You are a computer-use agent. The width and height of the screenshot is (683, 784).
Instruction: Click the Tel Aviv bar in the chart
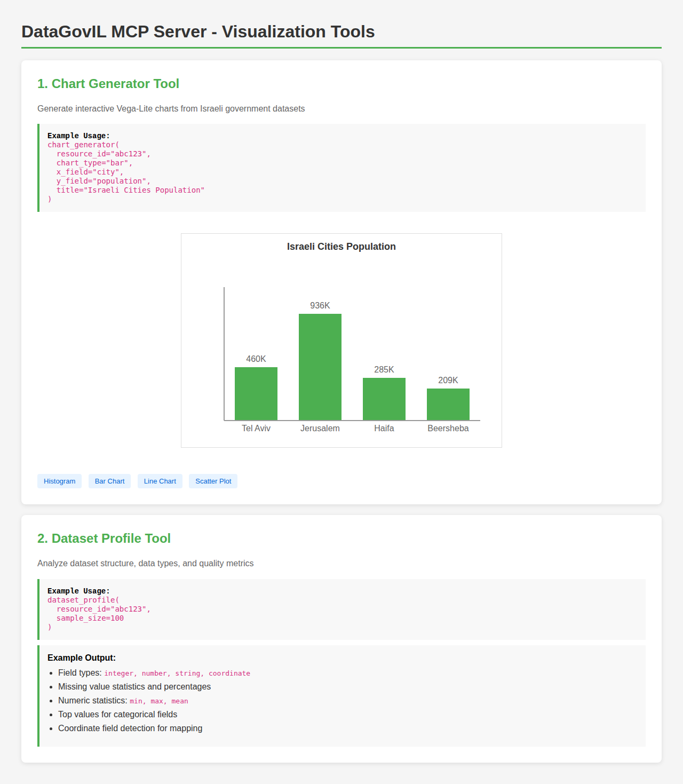point(256,392)
